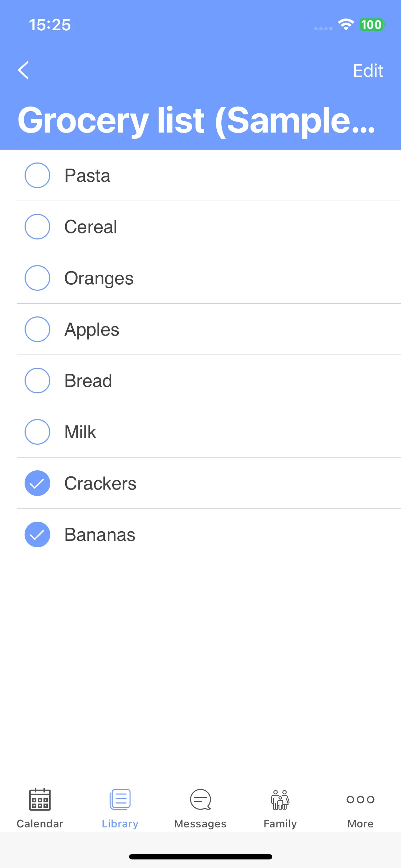Uncheck the Bananas item

click(x=37, y=534)
